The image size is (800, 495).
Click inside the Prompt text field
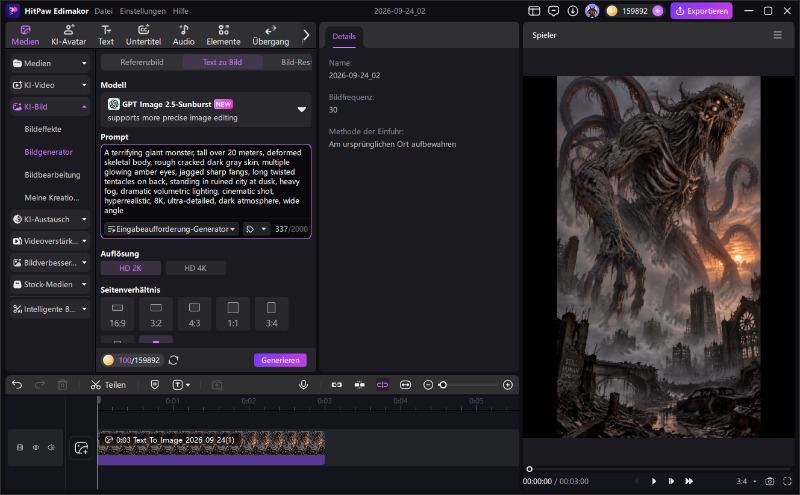coord(206,182)
